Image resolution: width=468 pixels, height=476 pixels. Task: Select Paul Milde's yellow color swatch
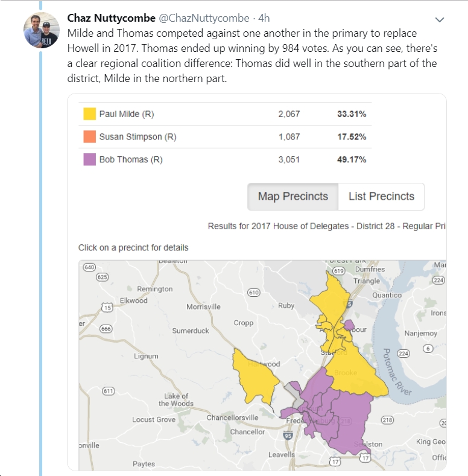89,114
